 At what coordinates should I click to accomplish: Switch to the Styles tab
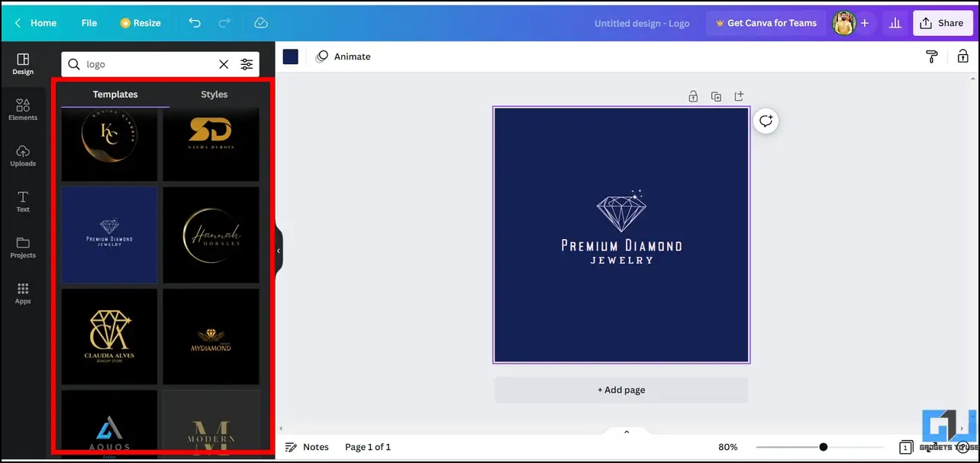click(x=214, y=95)
